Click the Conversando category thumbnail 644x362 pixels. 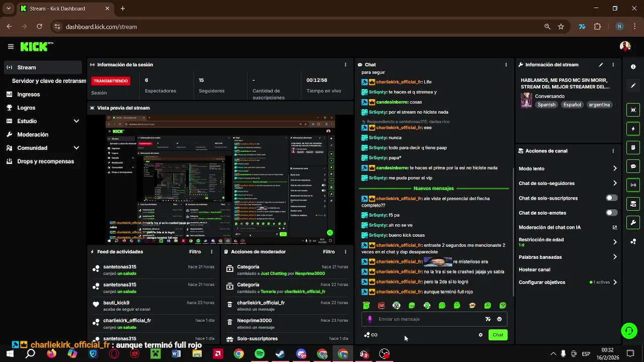(526, 100)
